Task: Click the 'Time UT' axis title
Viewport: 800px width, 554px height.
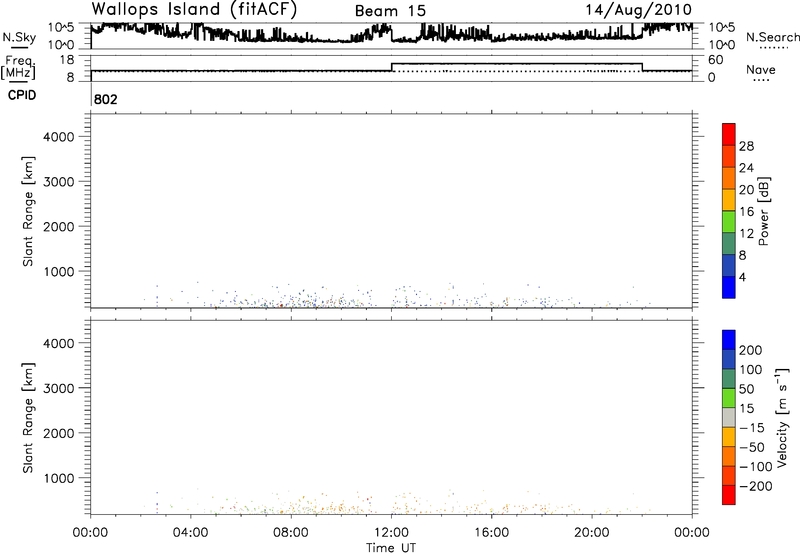Action: (391, 548)
